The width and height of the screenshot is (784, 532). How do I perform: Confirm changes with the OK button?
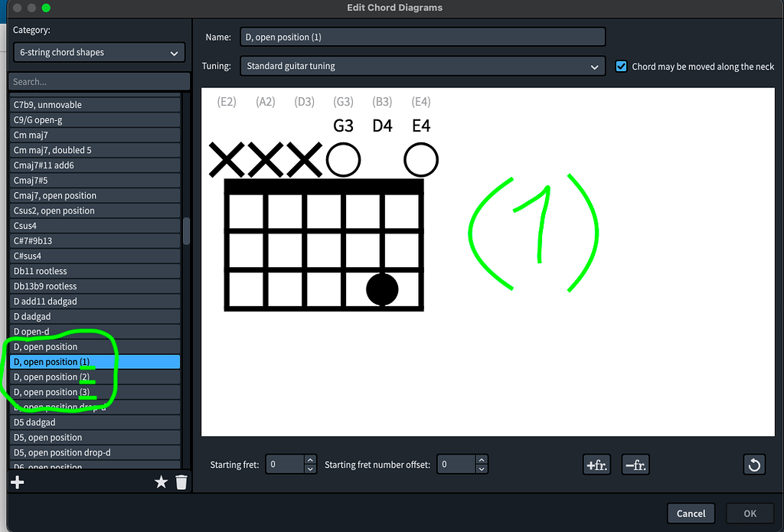point(750,513)
